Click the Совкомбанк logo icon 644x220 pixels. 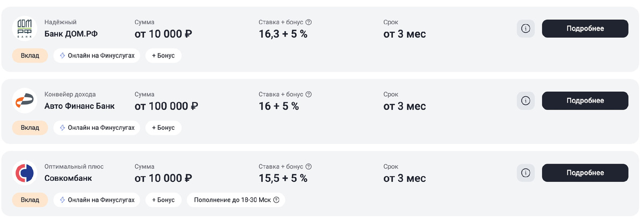coord(24,173)
